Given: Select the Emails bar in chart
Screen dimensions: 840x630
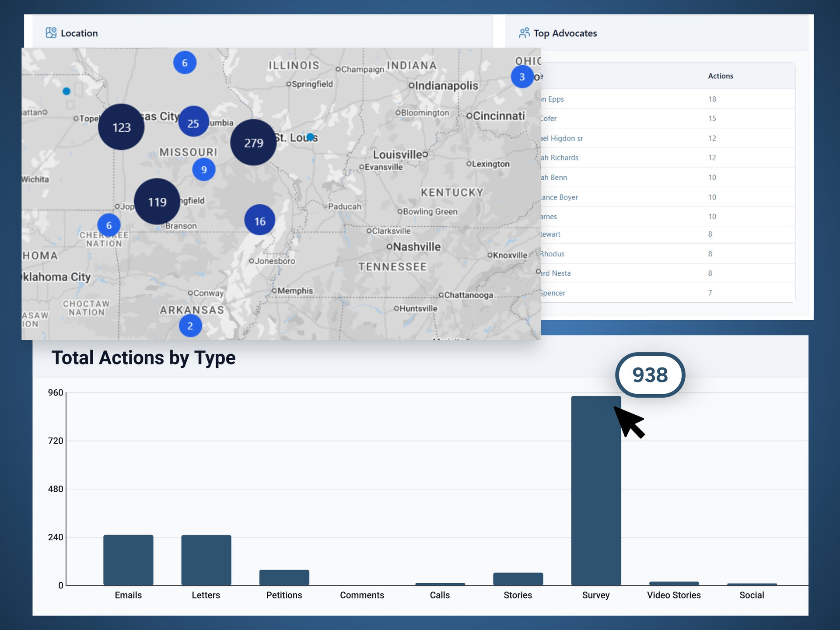Looking at the screenshot, I should [x=128, y=560].
